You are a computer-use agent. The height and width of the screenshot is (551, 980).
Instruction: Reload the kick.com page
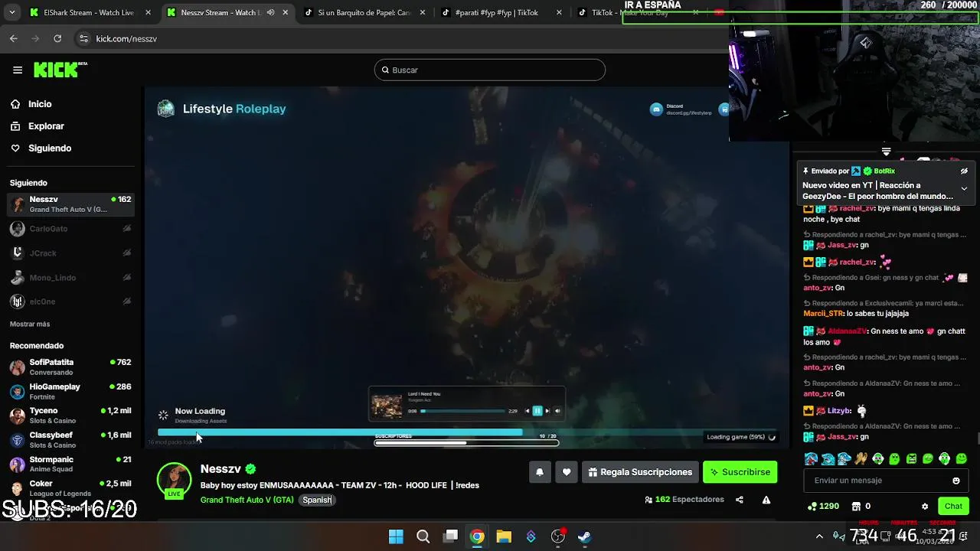pyautogui.click(x=57, y=38)
